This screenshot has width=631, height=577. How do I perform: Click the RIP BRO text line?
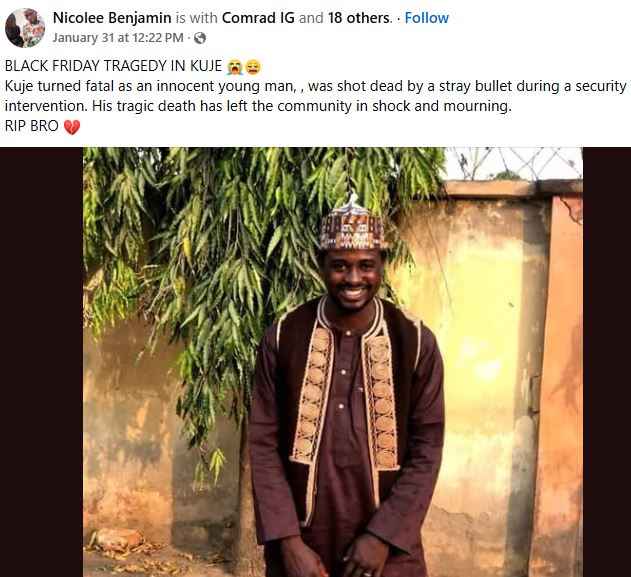pos(32,126)
